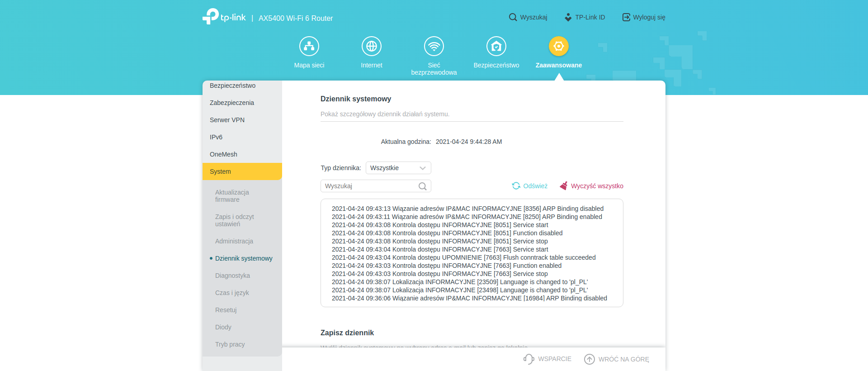The image size is (868, 371).
Task: Open the Mapa sieci network map icon
Action: tap(309, 46)
